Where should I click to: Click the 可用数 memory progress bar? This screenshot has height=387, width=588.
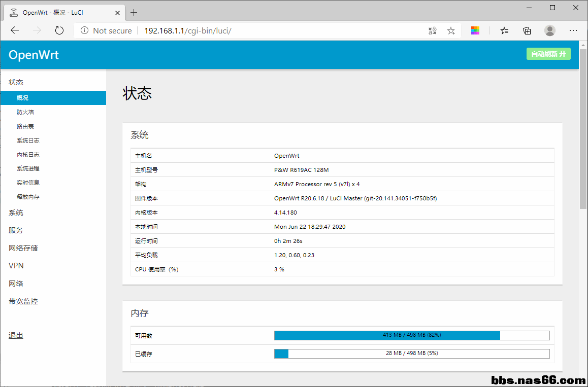coord(412,335)
